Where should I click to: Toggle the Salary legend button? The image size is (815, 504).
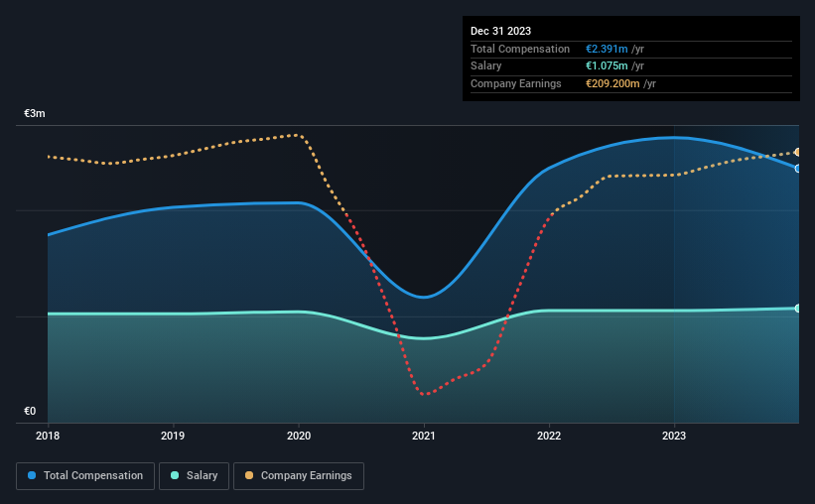(x=194, y=476)
